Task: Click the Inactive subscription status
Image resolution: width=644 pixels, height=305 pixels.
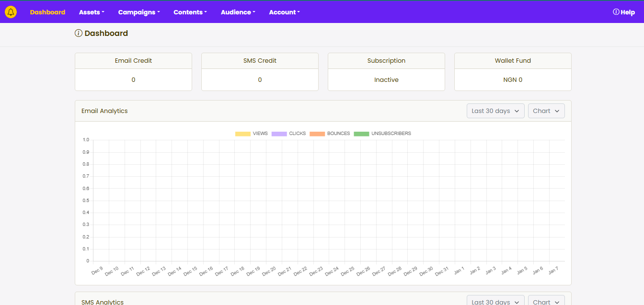Action: tap(386, 80)
